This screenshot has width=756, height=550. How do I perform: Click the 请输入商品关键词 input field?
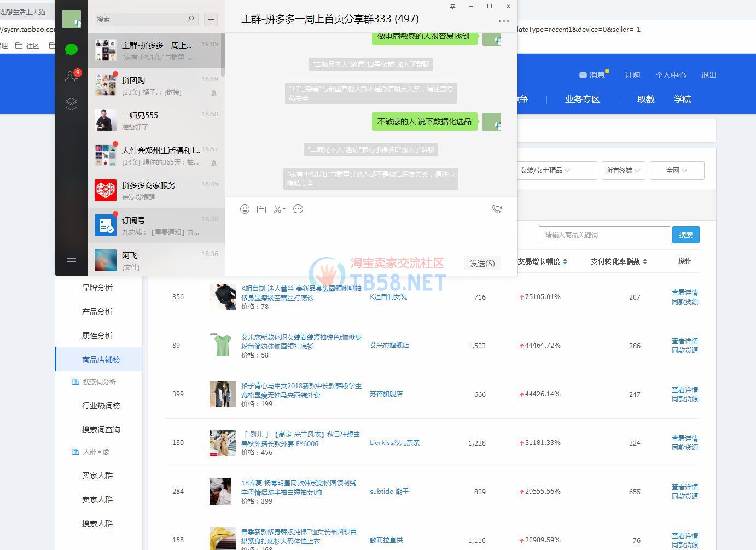coord(604,235)
